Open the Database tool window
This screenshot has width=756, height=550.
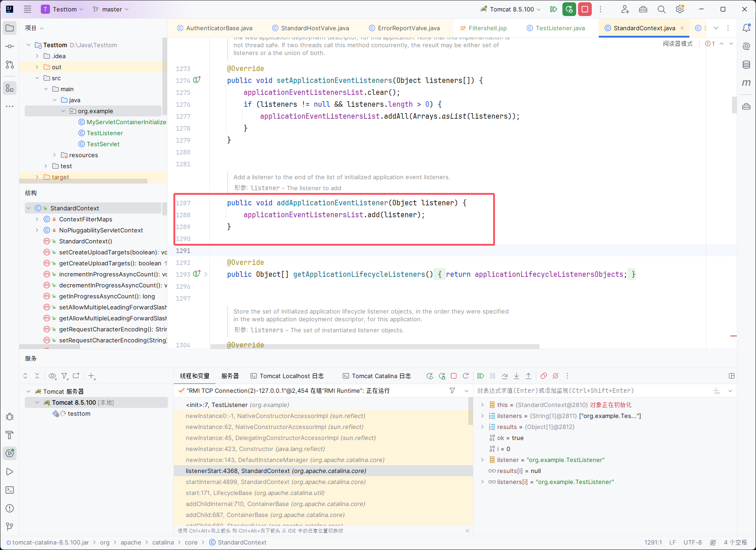(x=746, y=65)
